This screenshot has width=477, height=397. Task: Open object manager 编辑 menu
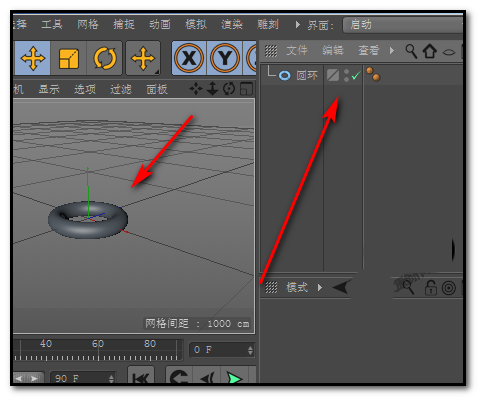click(333, 51)
